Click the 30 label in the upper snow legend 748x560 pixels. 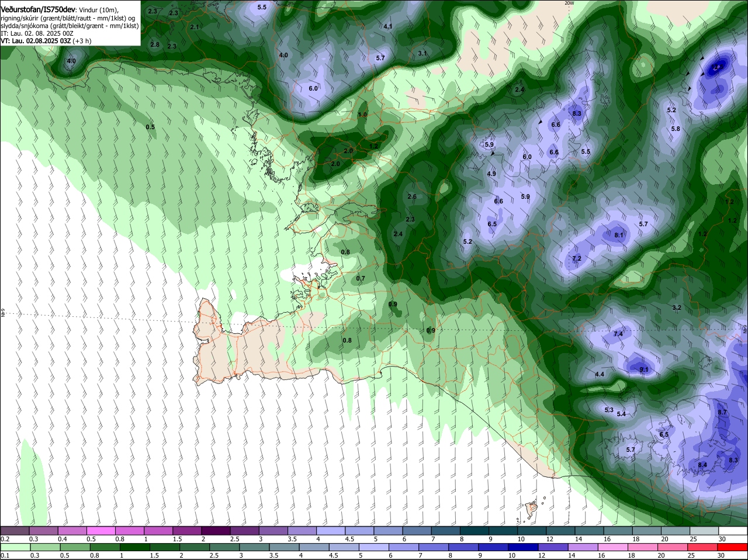(722, 539)
